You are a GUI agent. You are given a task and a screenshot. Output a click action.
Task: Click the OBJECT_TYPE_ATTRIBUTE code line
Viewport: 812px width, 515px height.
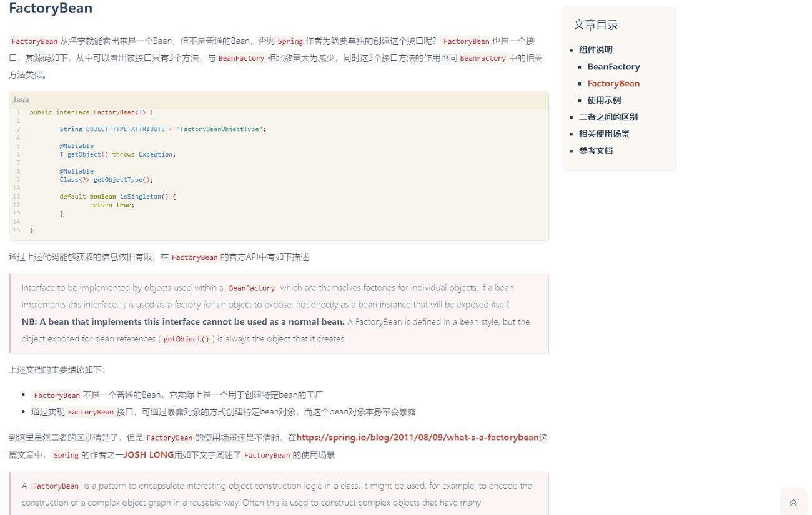163,129
